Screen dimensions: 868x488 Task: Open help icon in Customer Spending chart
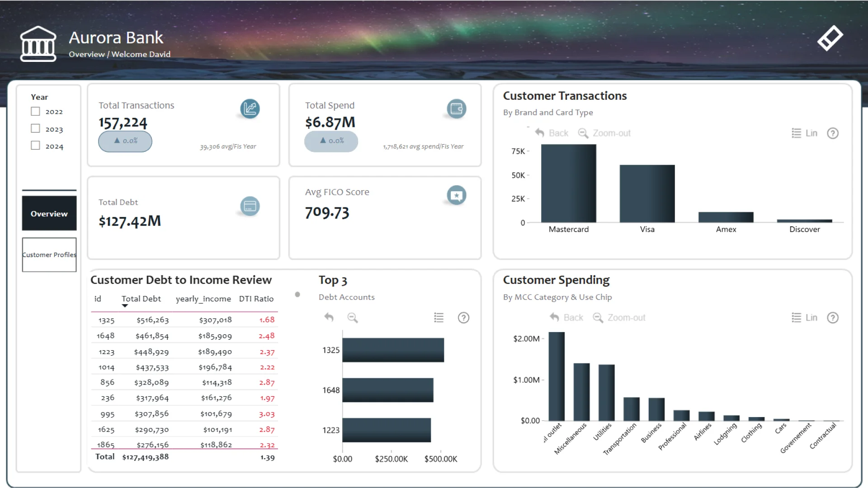(833, 318)
